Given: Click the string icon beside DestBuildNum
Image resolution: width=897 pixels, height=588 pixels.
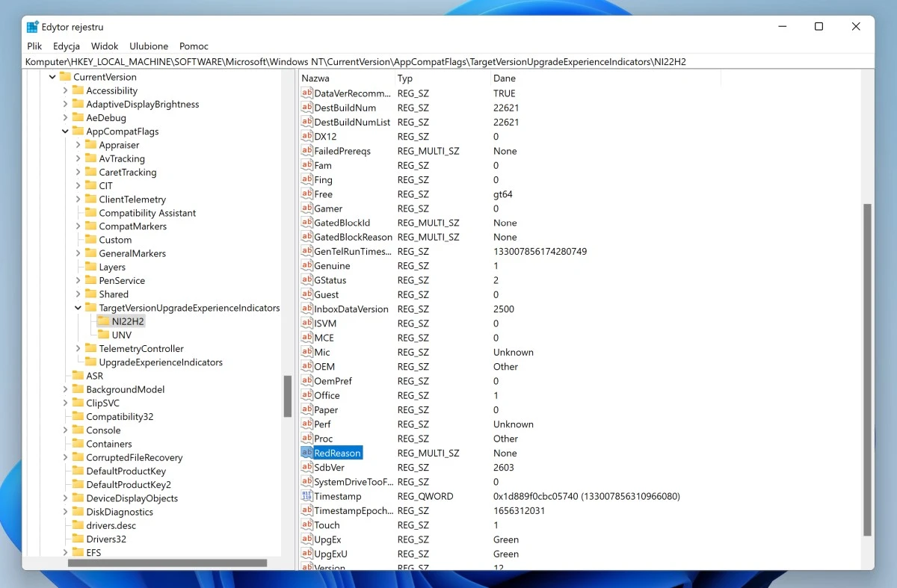Looking at the screenshot, I should pyautogui.click(x=306, y=108).
